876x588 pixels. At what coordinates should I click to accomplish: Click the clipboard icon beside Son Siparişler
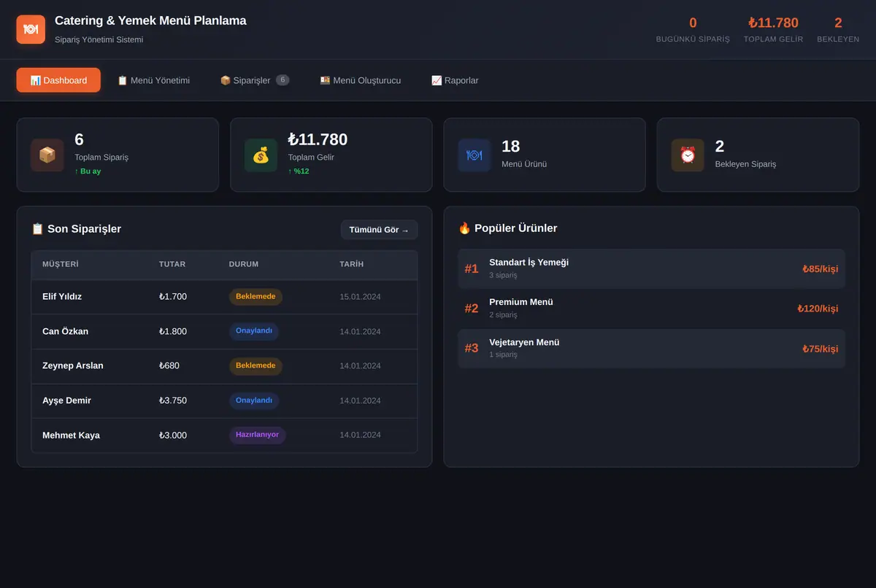tap(37, 229)
